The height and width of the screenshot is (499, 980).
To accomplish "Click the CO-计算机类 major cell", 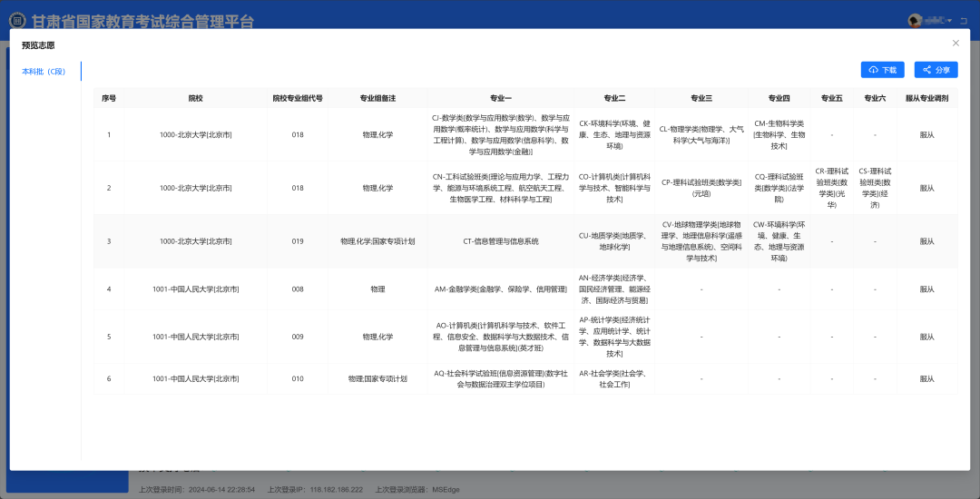I will (614, 188).
